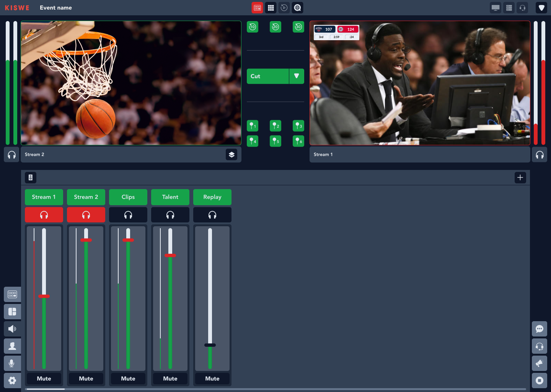Select the Replay channel tab

(x=212, y=197)
